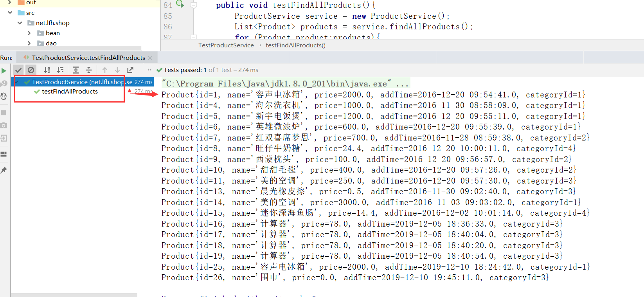Viewport: 644px width, 297px height.
Task: Click the run gutter icon at line 84
Action: [x=180, y=4]
